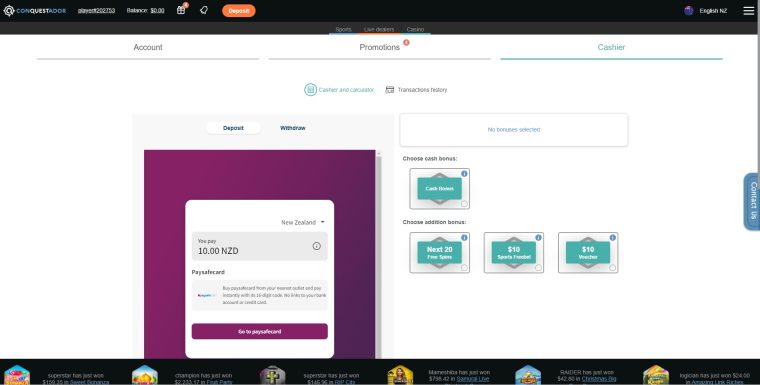Show info for the Cash Bonus card
The height and width of the screenshot is (385, 760).
pyautogui.click(x=464, y=174)
